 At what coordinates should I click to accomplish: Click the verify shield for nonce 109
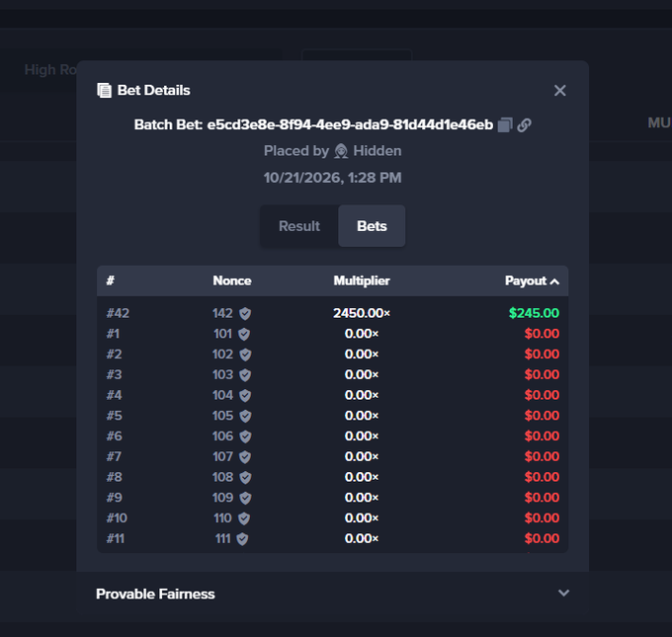[245, 498]
